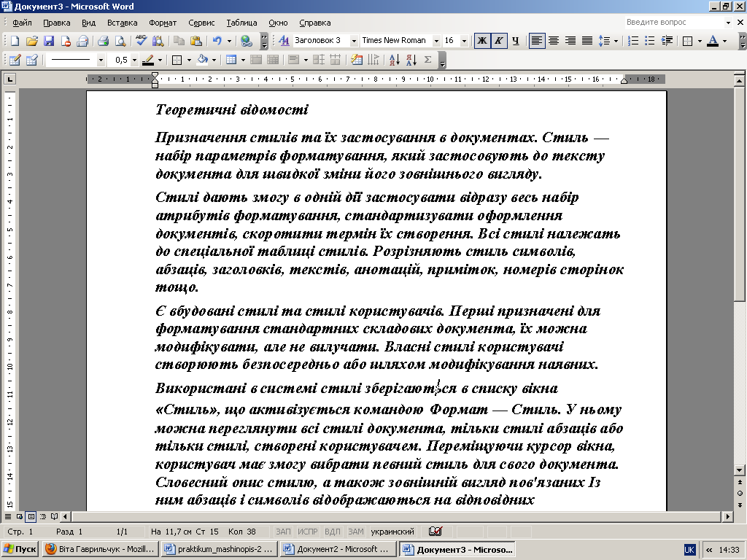The image size is (747, 560).
Task: Click the Permission restricted document icon
Action: pyautogui.click(x=65, y=41)
